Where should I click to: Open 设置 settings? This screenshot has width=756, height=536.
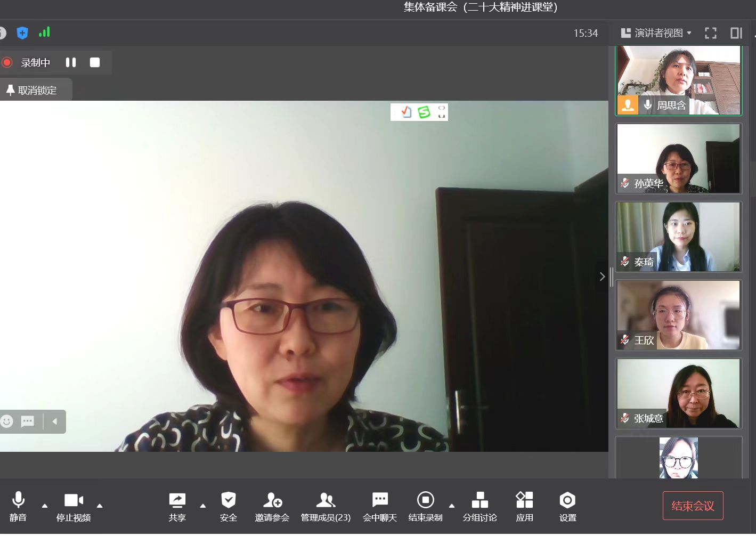click(x=568, y=506)
